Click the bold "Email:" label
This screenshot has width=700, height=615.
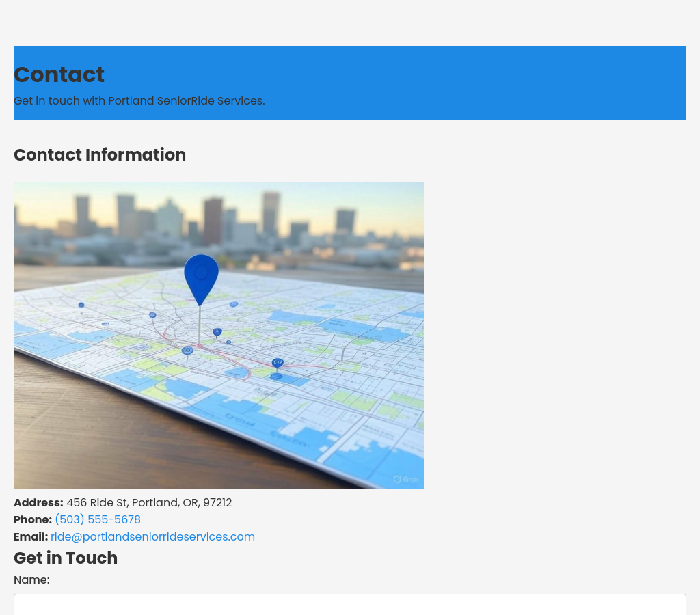[31, 537]
